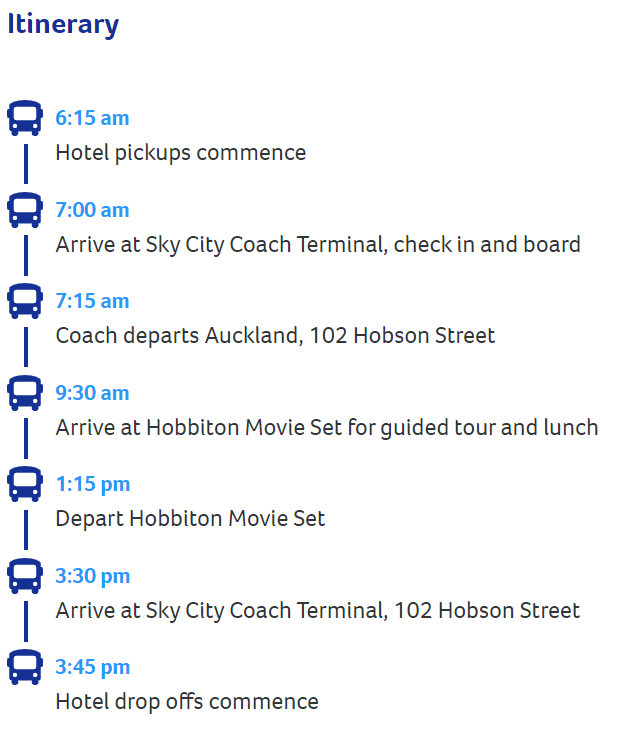Select the Itinerary heading
636x739 pixels.
(x=63, y=25)
